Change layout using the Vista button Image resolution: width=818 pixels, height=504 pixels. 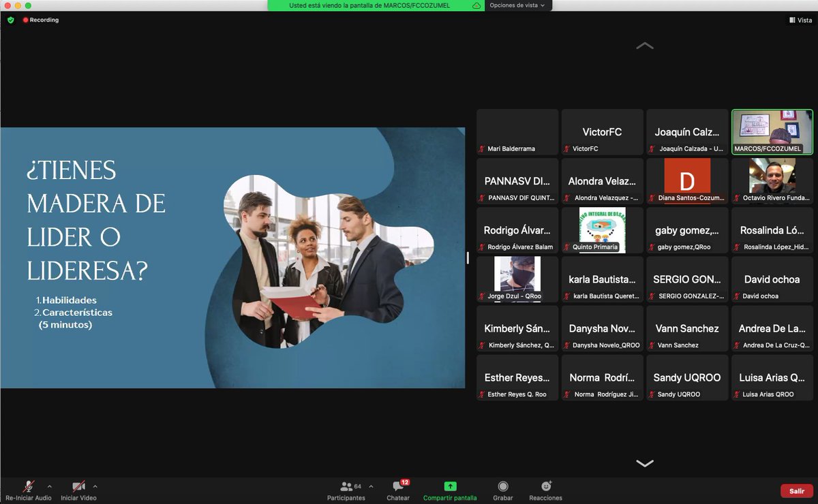click(800, 20)
